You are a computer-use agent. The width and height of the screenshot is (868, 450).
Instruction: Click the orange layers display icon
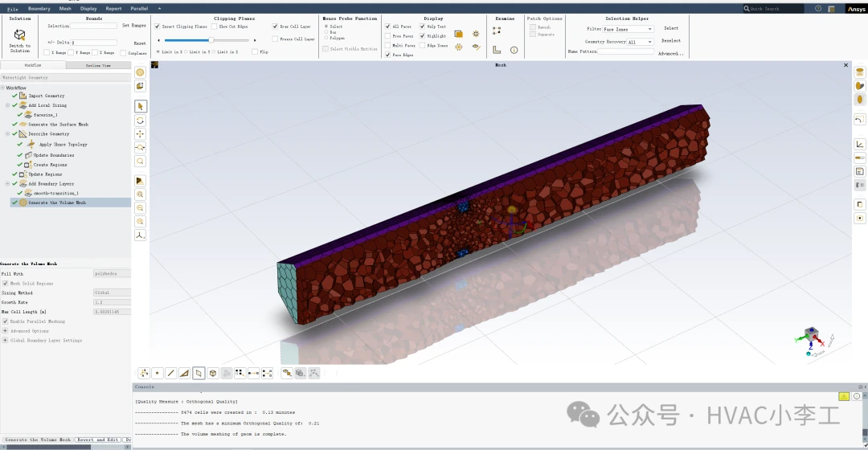point(458,34)
